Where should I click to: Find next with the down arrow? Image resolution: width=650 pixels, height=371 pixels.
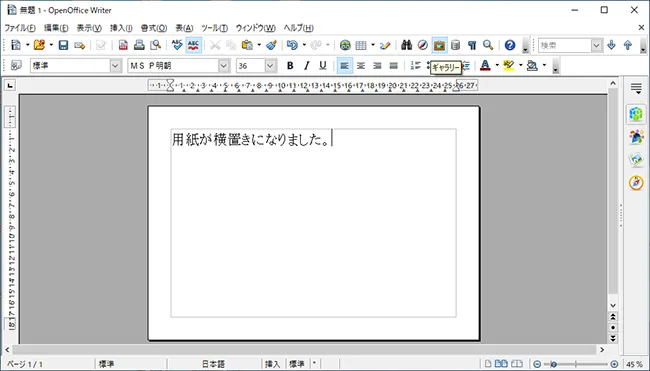(611, 45)
